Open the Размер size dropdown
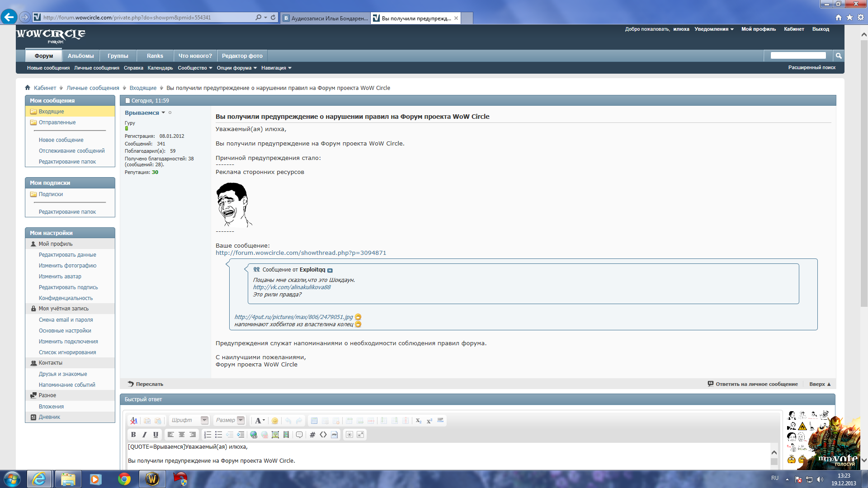 tap(241, 420)
